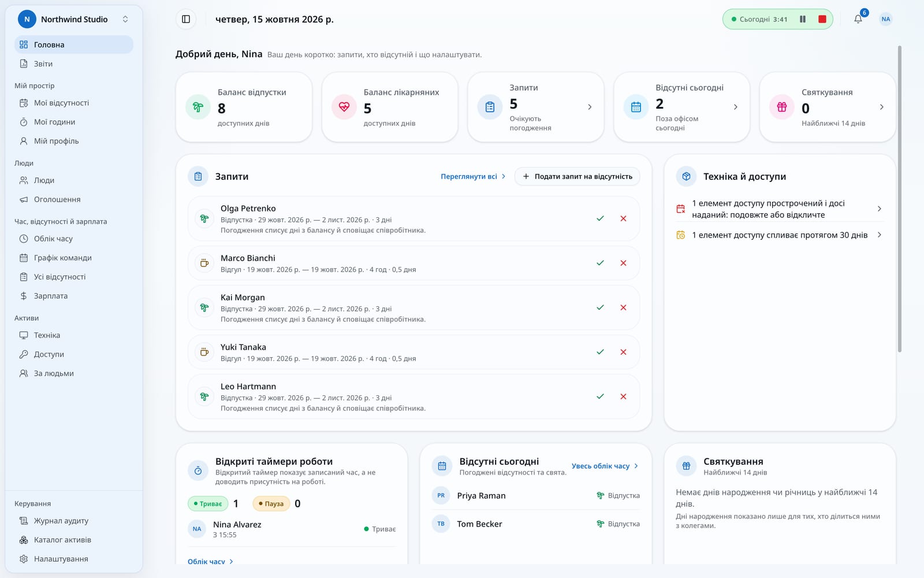Open Мої відсутності page

pyautogui.click(x=74, y=103)
